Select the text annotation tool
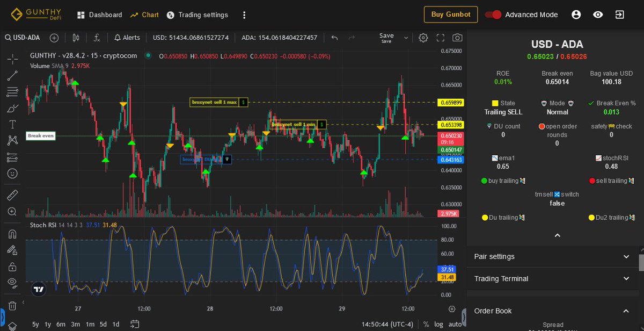 (x=12, y=125)
